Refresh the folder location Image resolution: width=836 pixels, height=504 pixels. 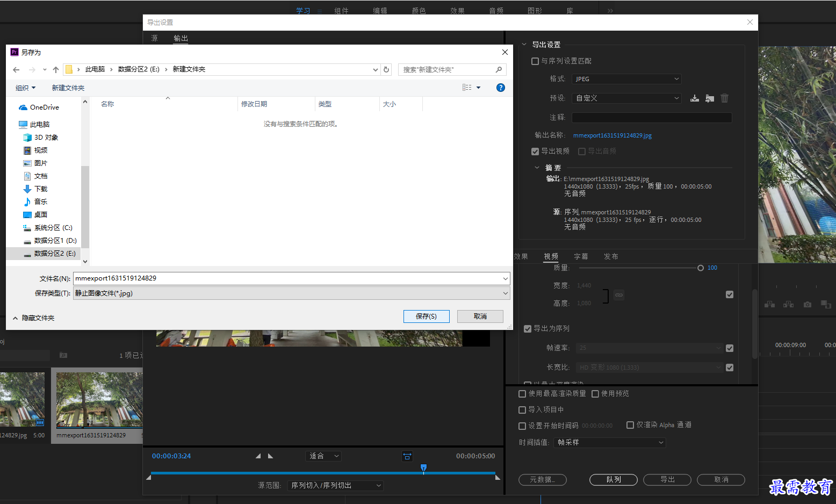[386, 69]
